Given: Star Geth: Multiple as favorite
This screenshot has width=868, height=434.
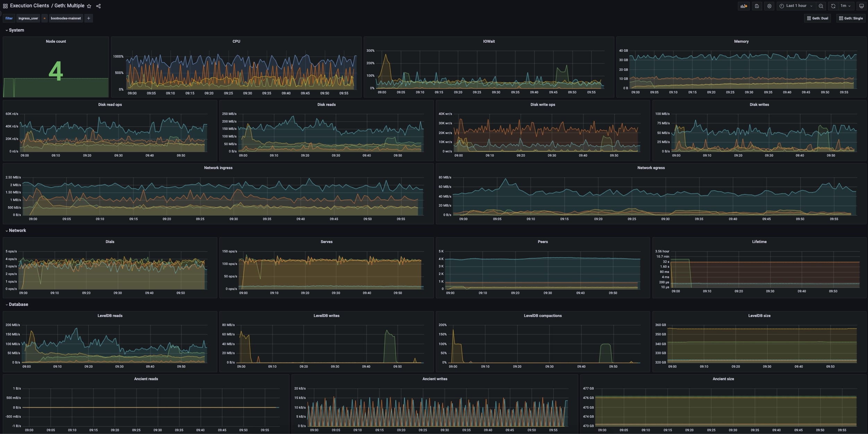Looking at the screenshot, I should [89, 6].
